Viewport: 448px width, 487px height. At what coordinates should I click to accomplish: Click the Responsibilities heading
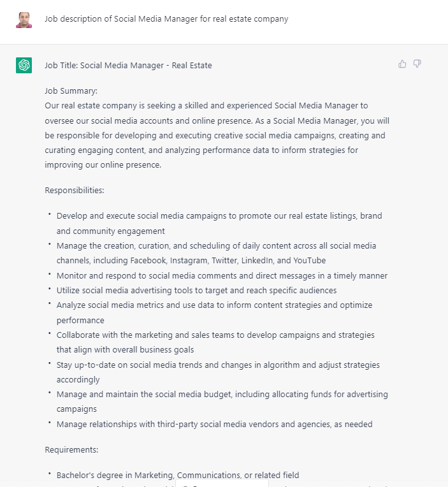(x=74, y=190)
